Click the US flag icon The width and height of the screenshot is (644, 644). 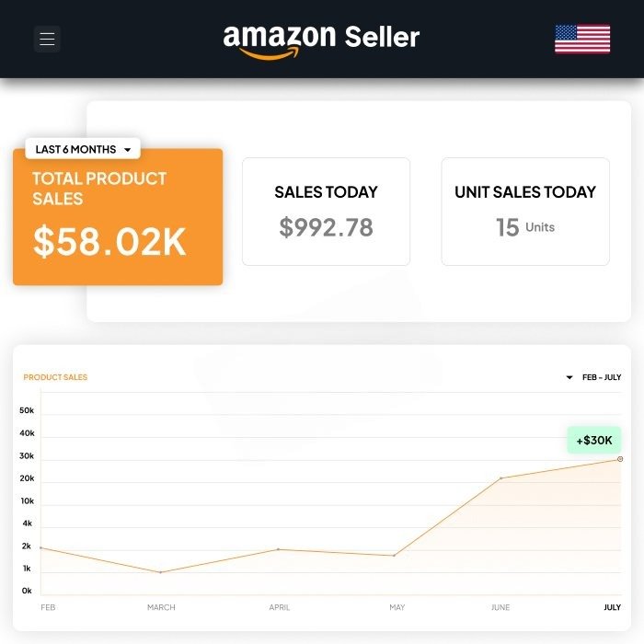(581, 39)
